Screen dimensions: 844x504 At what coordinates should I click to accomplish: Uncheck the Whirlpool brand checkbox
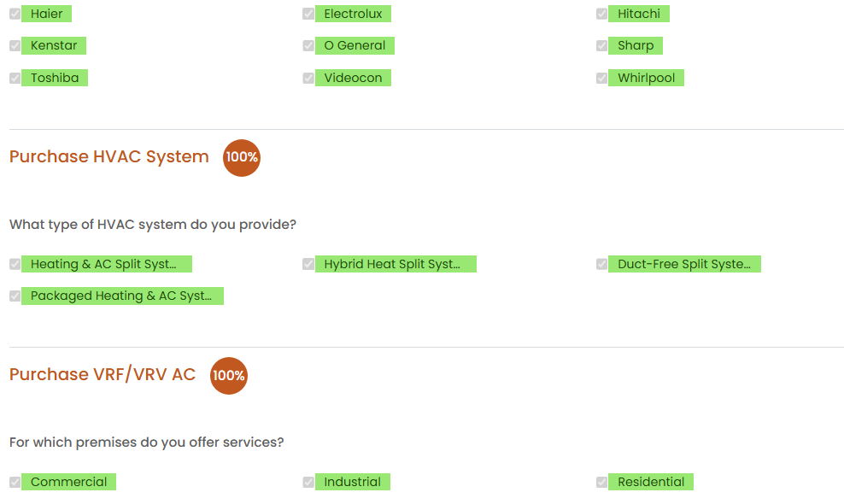coord(601,78)
